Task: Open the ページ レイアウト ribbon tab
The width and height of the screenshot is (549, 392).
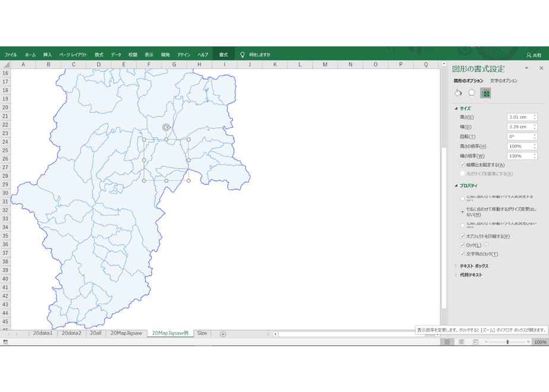Action: click(73, 55)
